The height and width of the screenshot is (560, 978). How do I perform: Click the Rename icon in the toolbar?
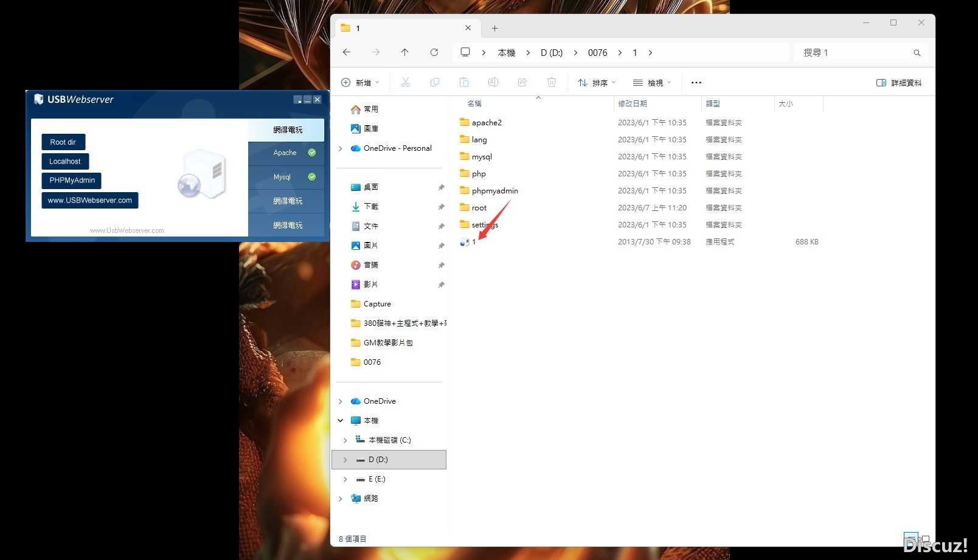pos(493,82)
